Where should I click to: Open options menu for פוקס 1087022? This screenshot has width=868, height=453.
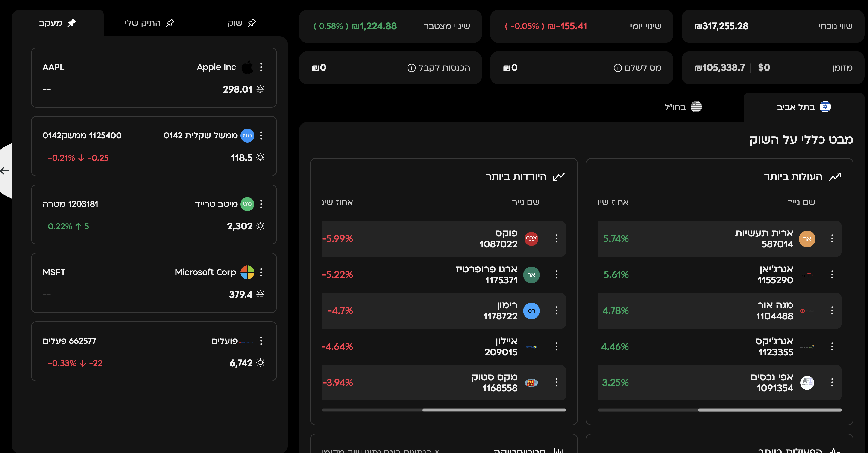(x=556, y=238)
